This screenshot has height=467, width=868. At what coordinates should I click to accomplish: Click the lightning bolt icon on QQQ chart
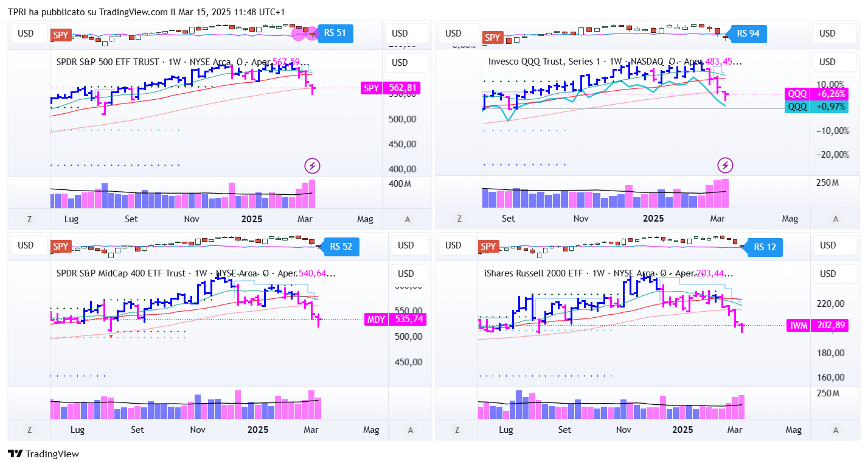tap(725, 165)
